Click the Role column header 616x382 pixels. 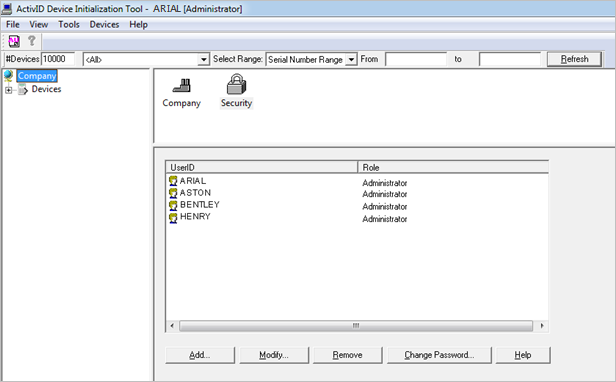[x=453, y=167]
